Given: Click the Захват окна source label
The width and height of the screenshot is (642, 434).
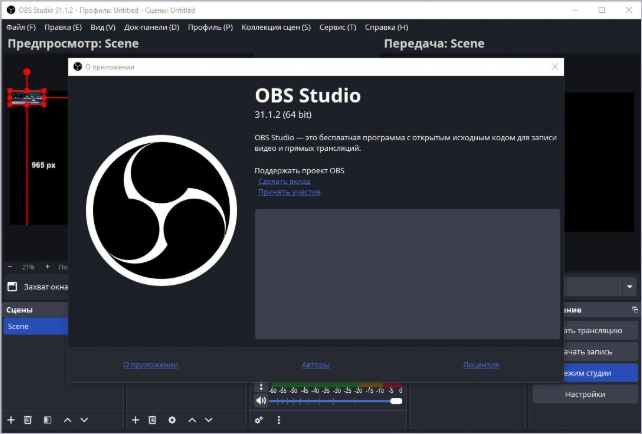Looking at the screenshot, I should pyautogui.click(x=46, y=287).
